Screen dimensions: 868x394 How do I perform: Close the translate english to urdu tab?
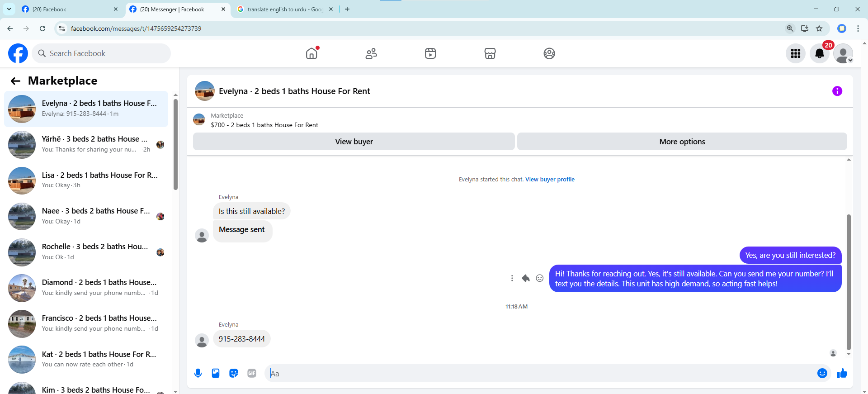tap(331, 9)
